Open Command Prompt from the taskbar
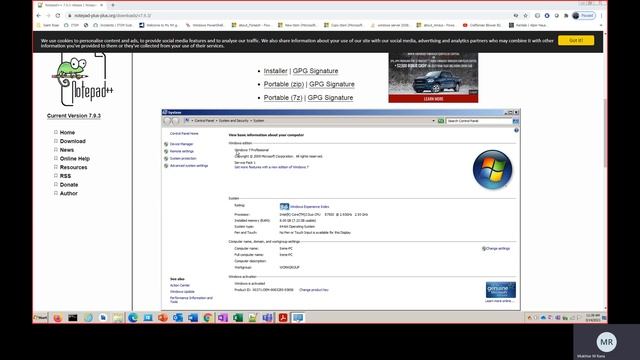Image resolution: width=640 pixels, height=360 pixels. point(73,318)
